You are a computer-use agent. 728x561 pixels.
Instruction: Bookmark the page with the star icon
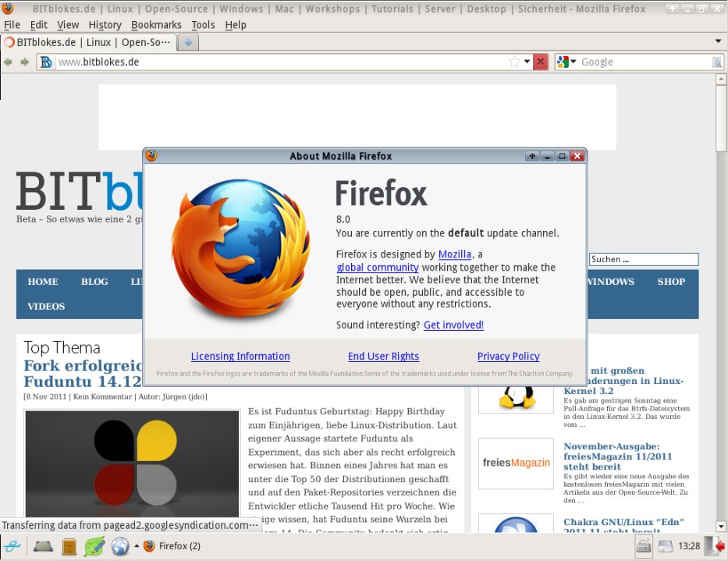(514, 62)
